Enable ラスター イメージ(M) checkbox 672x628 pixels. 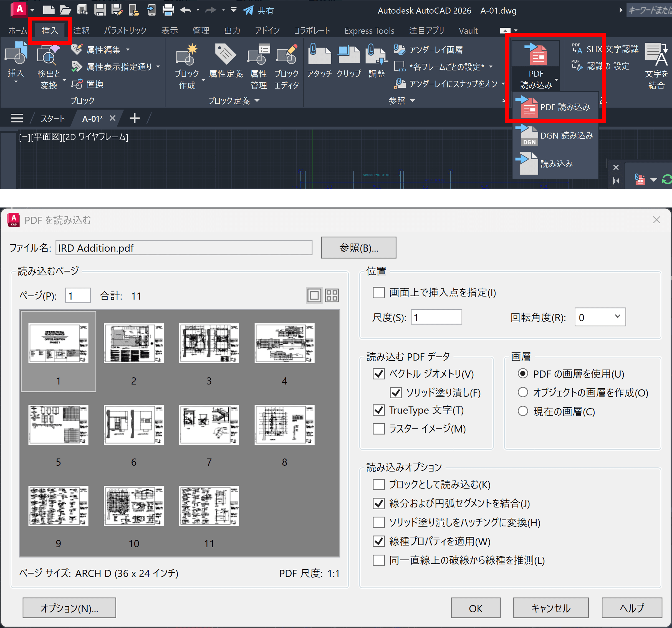[379, 429]
